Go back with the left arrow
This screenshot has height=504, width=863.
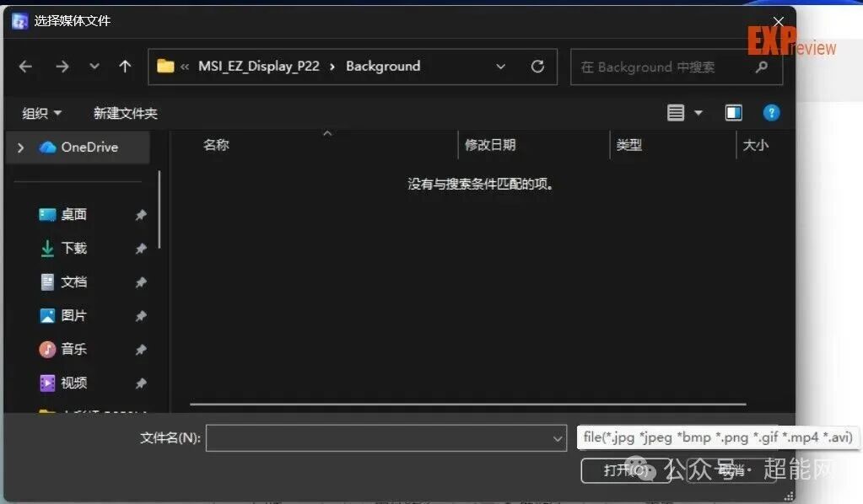pyautogui.click(x=25, y=67)
